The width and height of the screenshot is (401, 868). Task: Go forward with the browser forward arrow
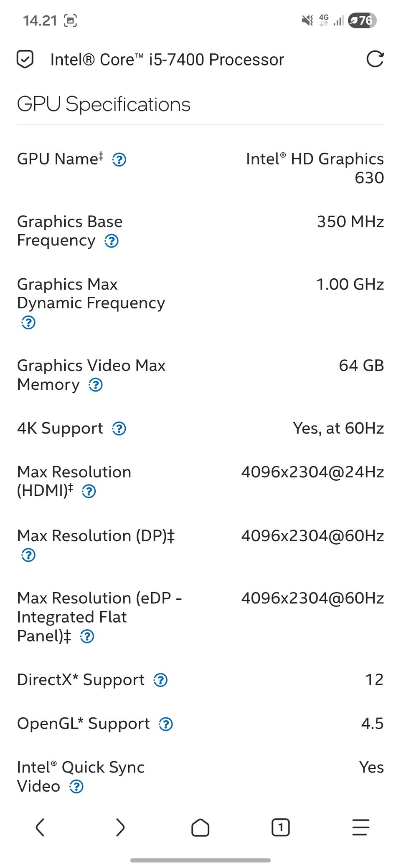click(x=120, y=827)
